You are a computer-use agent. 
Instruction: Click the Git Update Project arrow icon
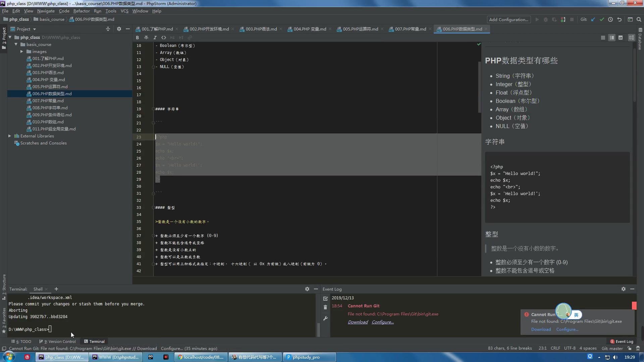coord(593,19)
